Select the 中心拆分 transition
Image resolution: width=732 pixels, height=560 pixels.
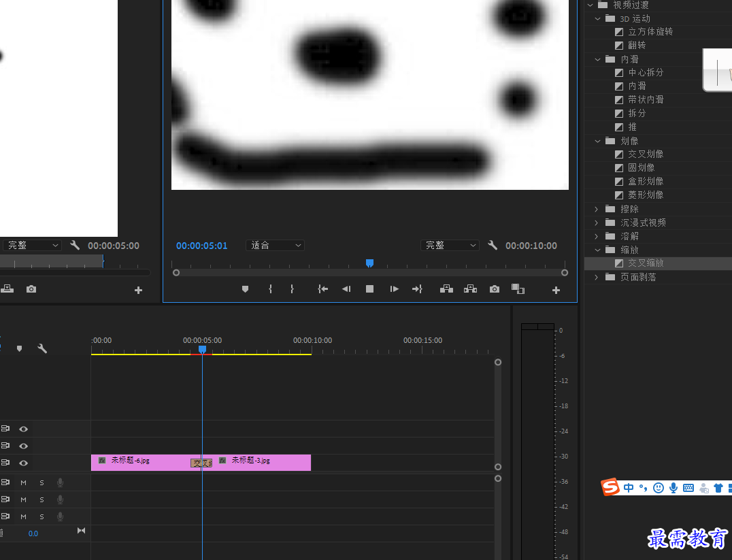[x=646, y=72]
